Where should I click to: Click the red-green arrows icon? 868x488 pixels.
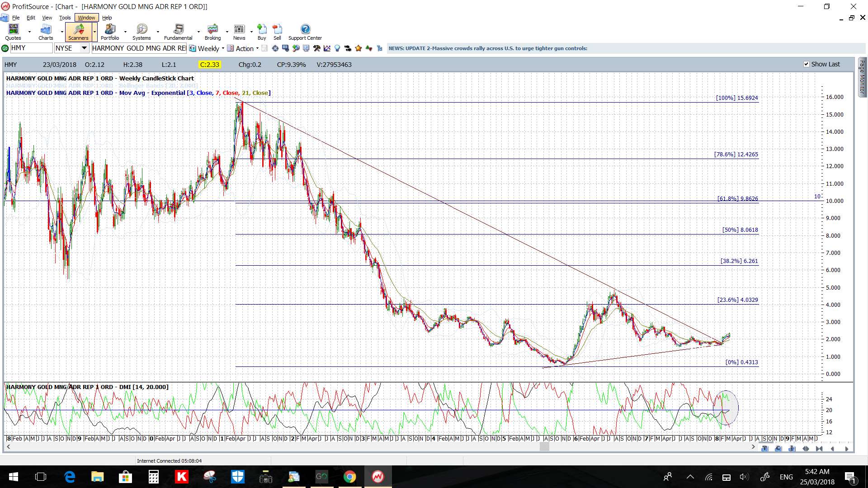[369, 48]
